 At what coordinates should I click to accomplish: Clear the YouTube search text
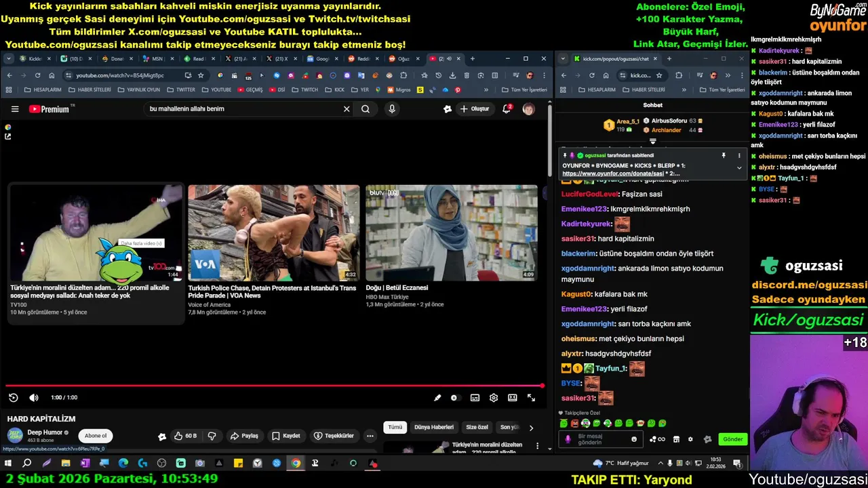pos(347,109)
